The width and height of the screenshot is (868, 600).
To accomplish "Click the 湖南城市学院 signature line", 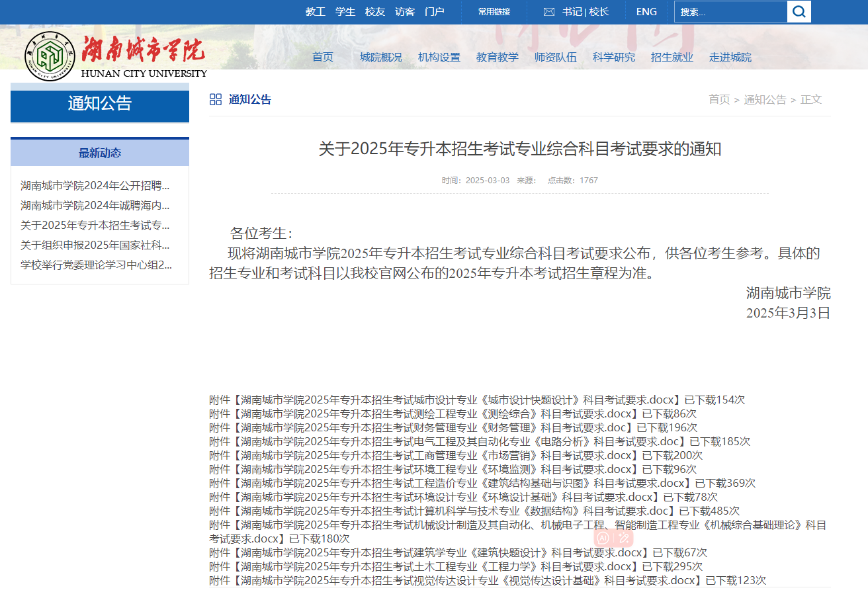I will (789, 293).
